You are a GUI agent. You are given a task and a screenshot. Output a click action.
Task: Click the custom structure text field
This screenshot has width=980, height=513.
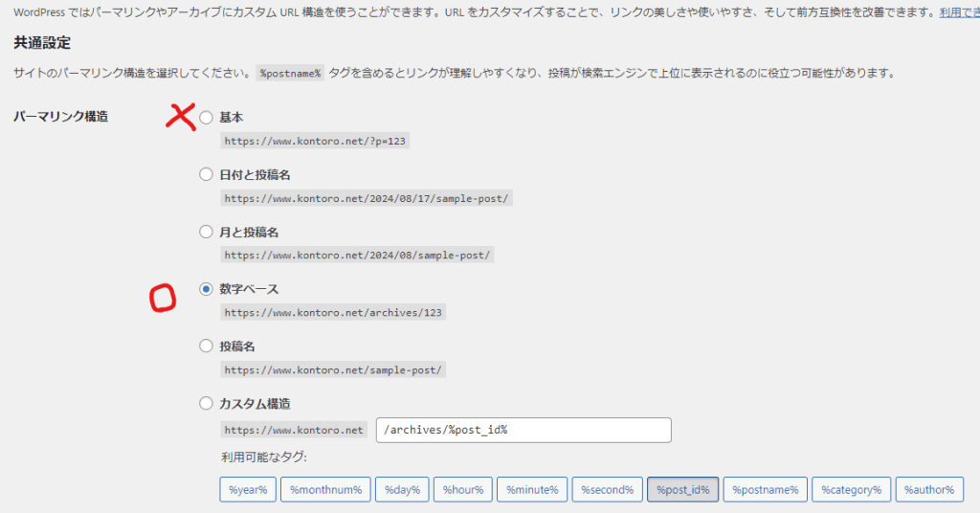click(523, 430)
